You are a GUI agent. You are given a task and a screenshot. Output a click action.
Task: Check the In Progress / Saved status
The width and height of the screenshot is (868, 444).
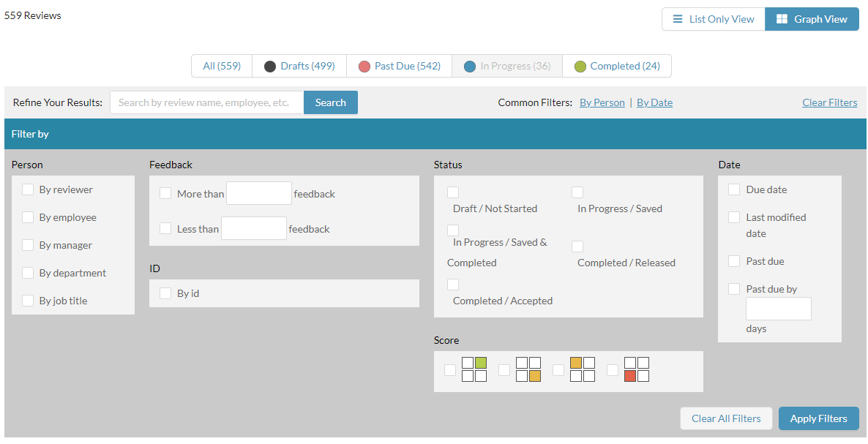[x=577, y=192]
